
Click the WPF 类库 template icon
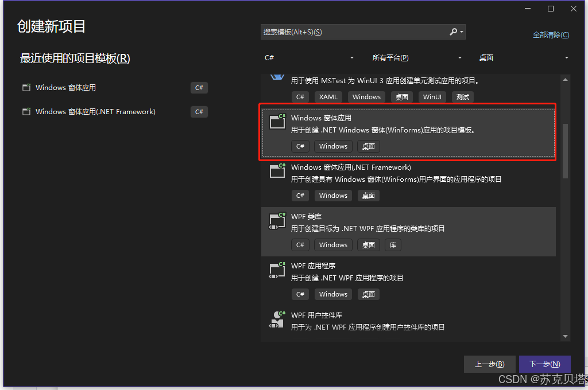(277, 220)
